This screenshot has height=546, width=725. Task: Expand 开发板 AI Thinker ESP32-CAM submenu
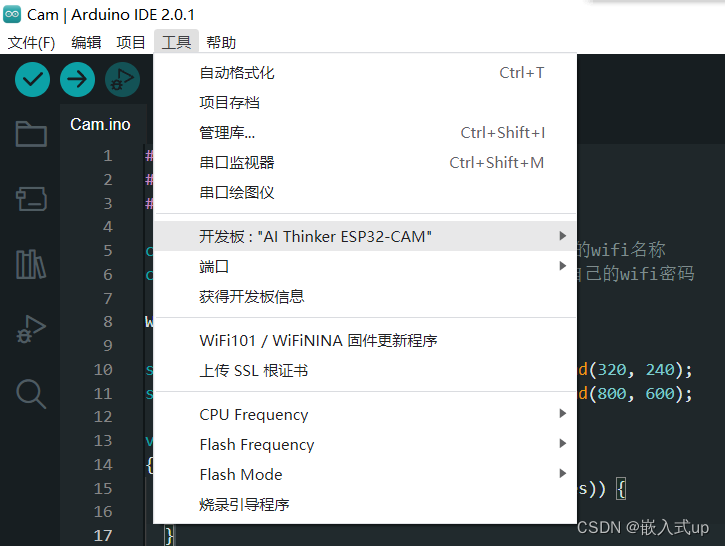coord(365,236)
